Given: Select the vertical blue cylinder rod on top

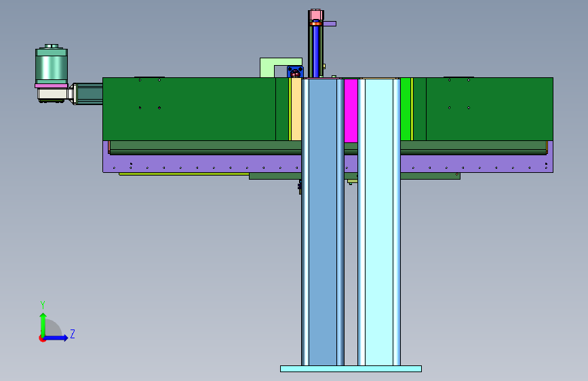Looking at the screenshot, I should (316, 51).
